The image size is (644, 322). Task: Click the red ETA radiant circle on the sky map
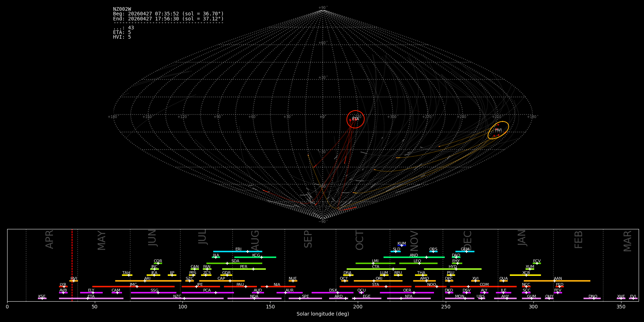pos(355,119)
